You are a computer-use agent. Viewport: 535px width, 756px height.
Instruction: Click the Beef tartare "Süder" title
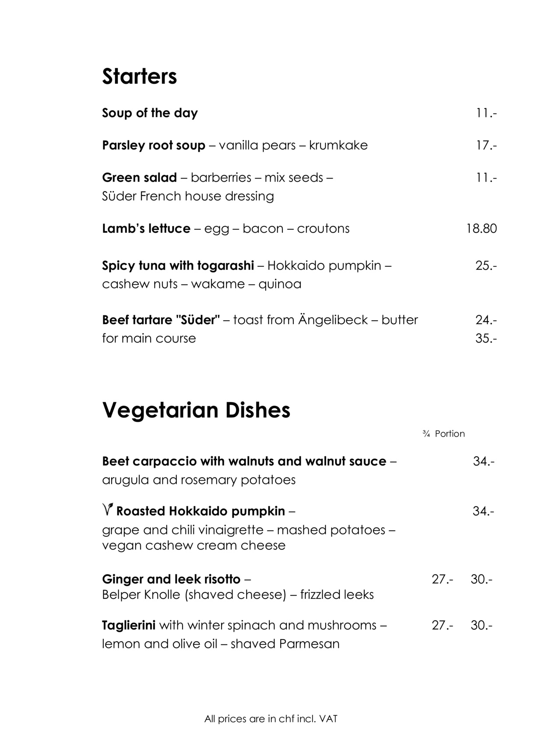[x=161, y=320]
